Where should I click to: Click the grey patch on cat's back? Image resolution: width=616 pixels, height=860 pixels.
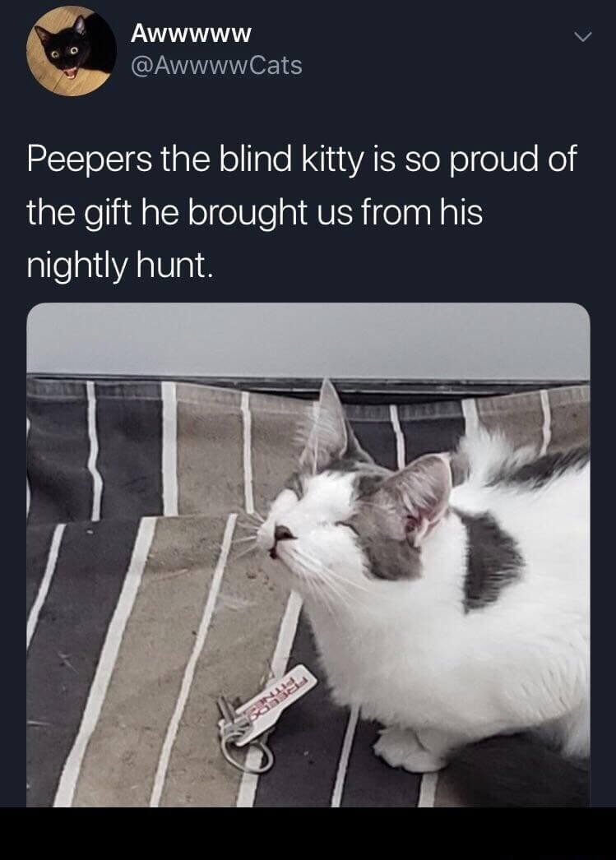[490, 559]
